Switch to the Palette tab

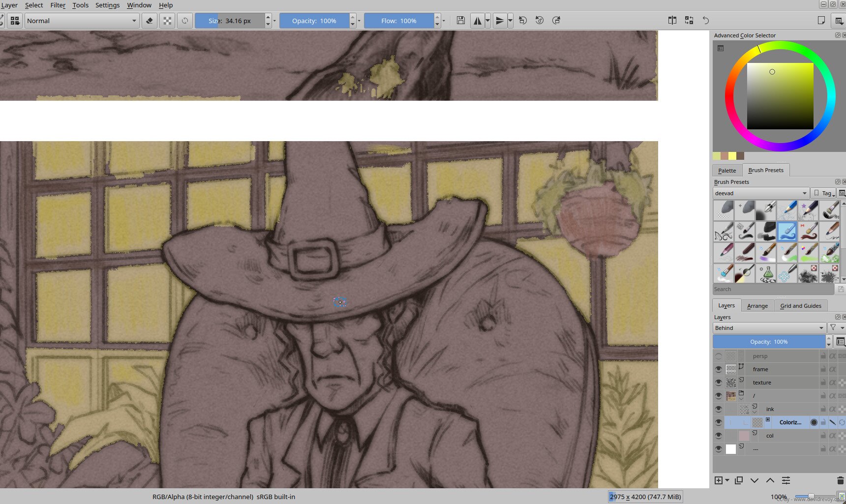[x=727, y=171]
